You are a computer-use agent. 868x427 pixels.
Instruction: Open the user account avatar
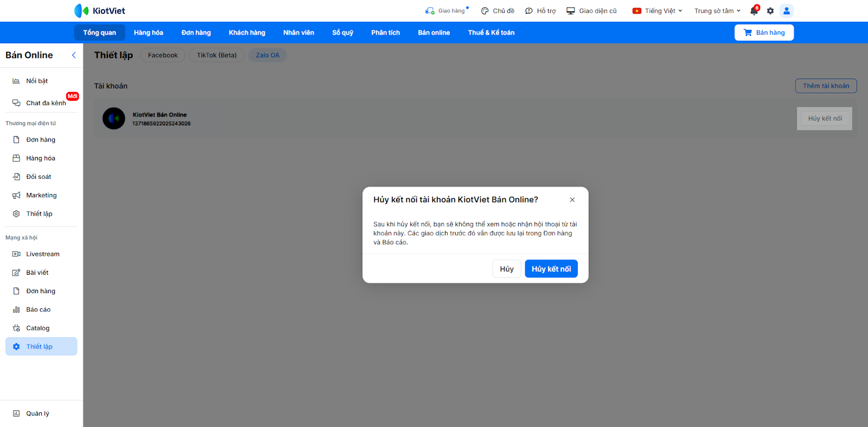[787, 11]
